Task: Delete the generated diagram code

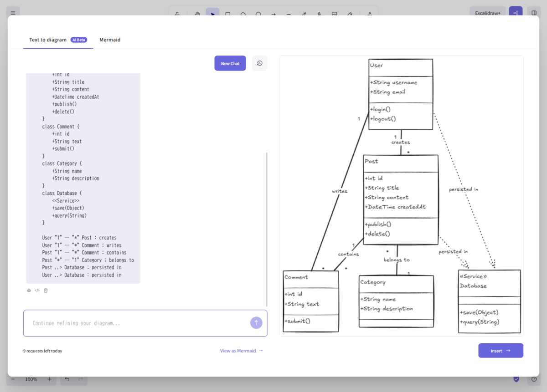Action: pyautogui.click(x=46, y=290)
